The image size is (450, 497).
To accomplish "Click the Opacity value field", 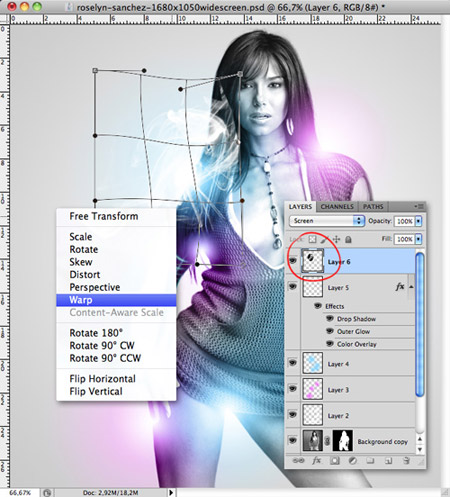I will point(404,221).
